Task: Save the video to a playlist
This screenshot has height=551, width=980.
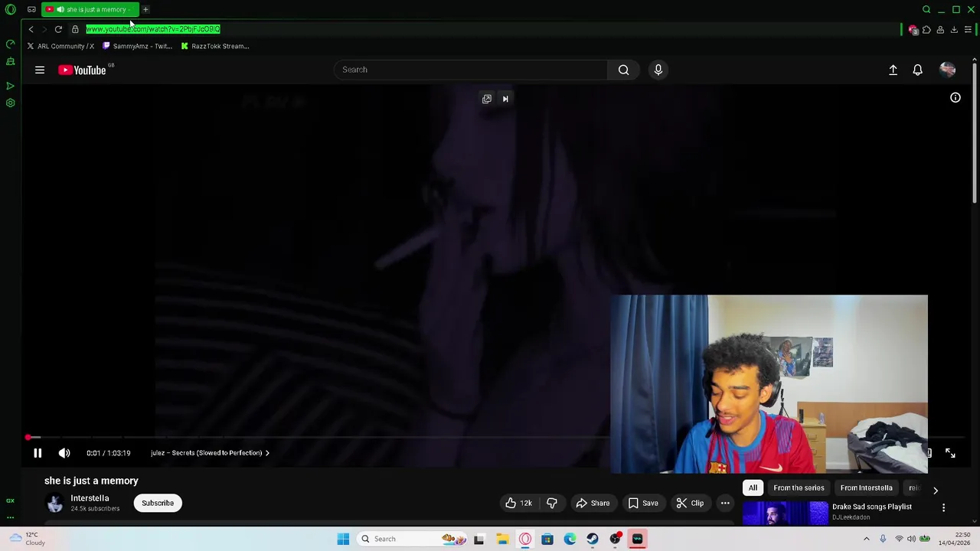Action: pyautogui.click(x=643, y=503)
